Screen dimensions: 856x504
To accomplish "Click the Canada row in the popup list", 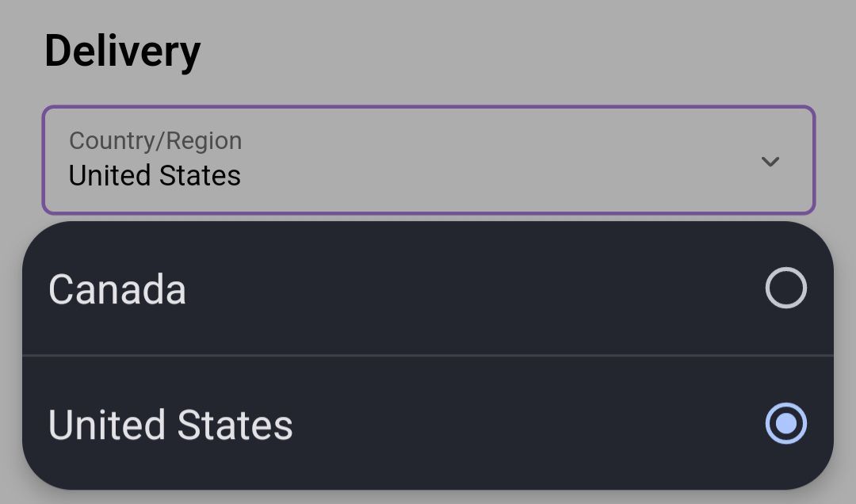I will pyautogui.click(x=396, y=289).
